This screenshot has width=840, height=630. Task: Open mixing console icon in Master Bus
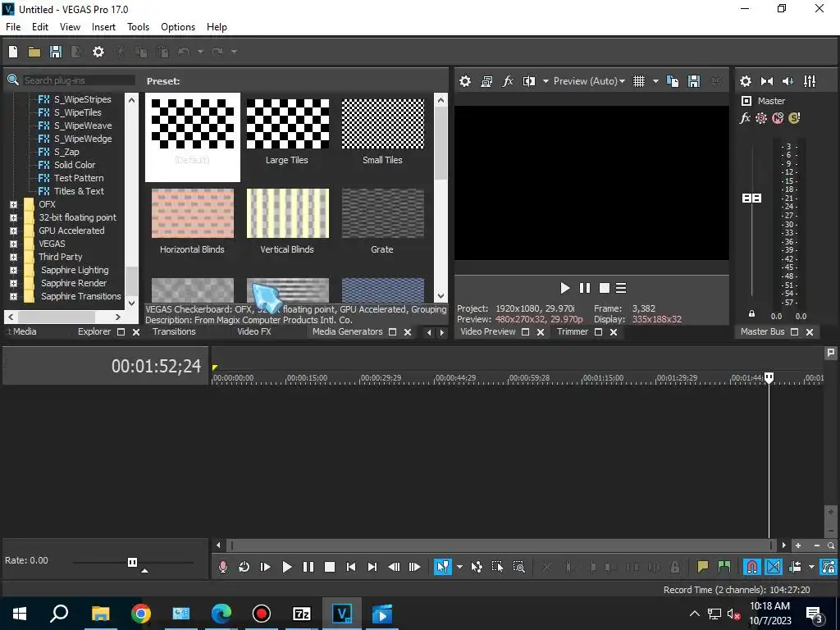(810, 81)
